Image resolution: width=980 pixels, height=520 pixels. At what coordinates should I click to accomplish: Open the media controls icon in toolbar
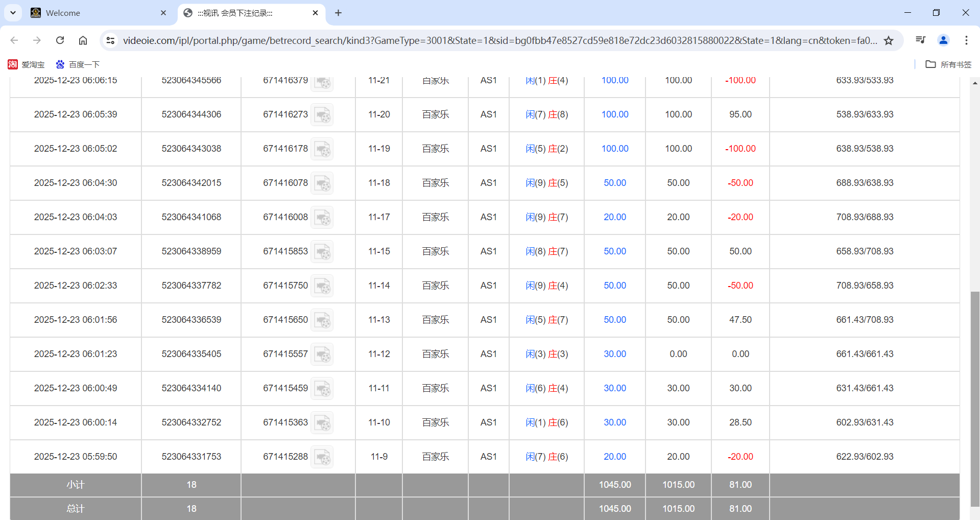pos(920,40)
